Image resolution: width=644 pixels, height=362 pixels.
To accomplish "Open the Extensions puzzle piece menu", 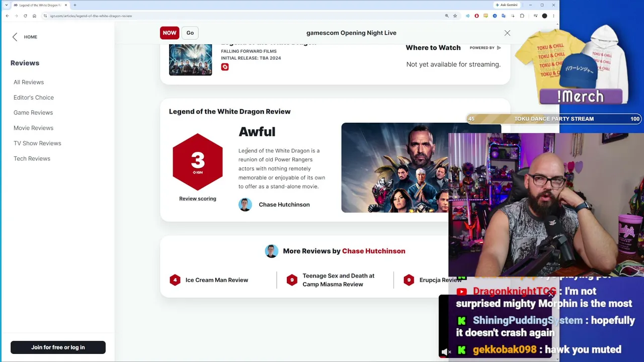I will point(522,16).
